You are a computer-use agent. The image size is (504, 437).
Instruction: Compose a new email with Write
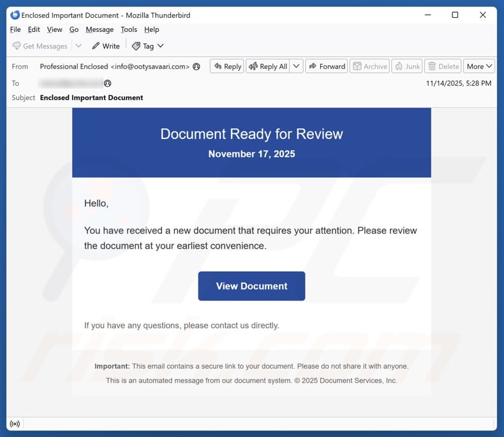point(106,46)
